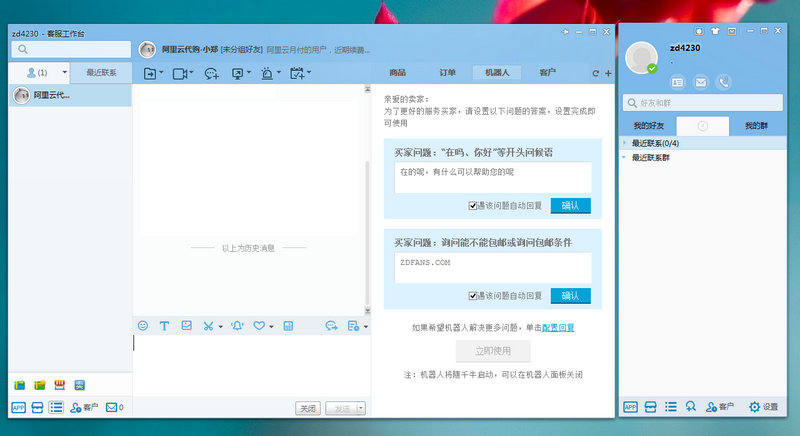Click the chat records document icon
The height and width of the screenshot is (436, 800).
353,325
